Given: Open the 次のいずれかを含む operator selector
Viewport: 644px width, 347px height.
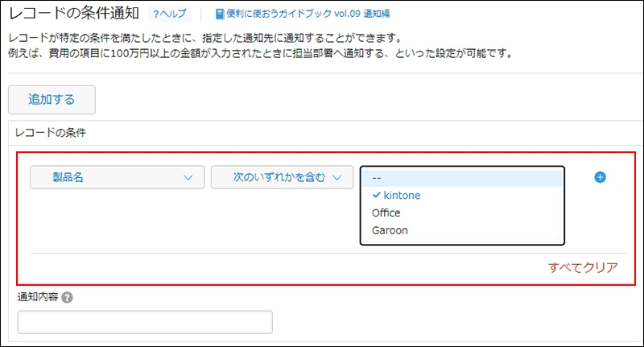Looking at the screenshot, I should 283,177.
